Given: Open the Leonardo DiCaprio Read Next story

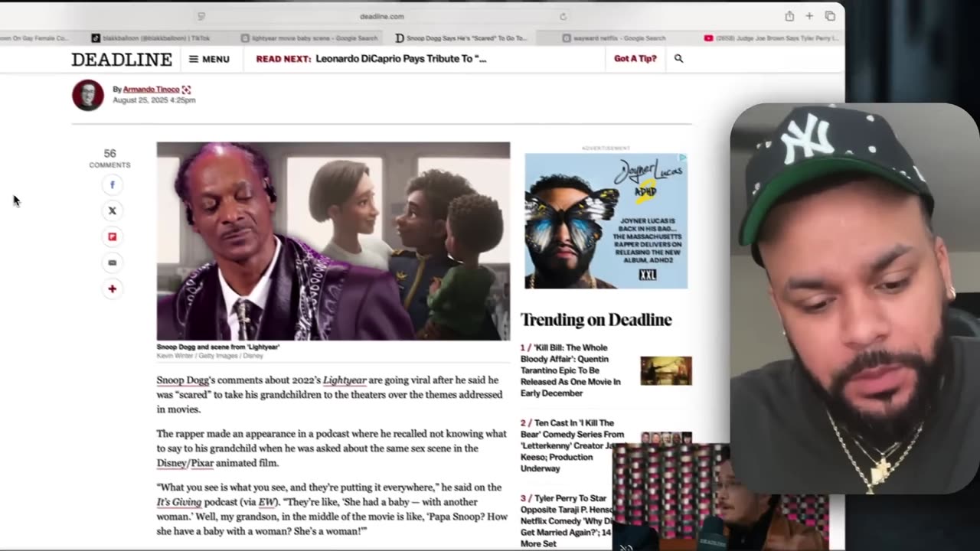Looking at the screenshot, I should click(401, 58).
